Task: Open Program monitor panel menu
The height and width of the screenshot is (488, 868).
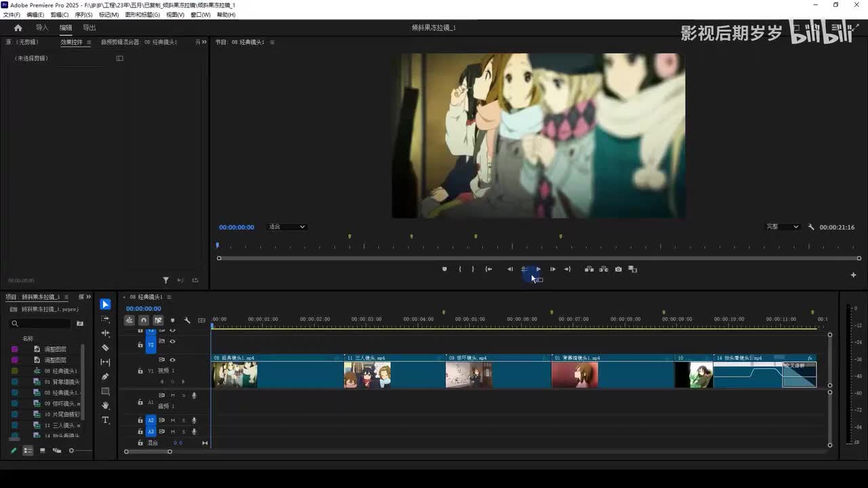Action: point(272,42)
